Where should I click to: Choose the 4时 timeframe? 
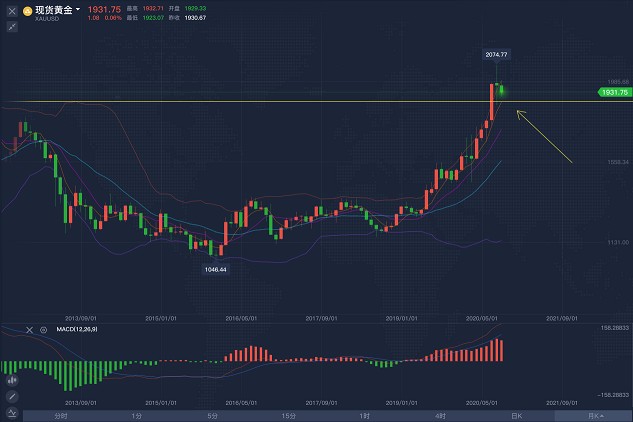440,416
